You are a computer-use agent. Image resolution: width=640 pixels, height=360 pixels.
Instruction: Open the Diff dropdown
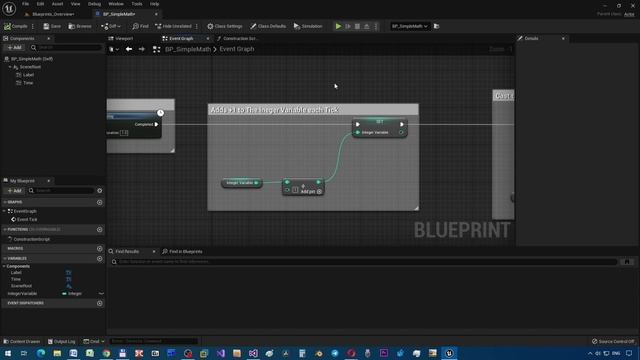pyautogui.click(x=111, y=26)
